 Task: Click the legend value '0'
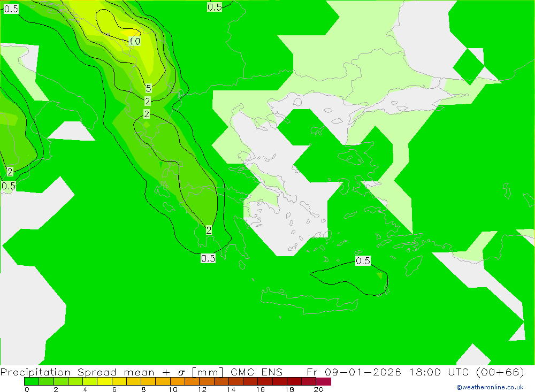pos(27,389)
